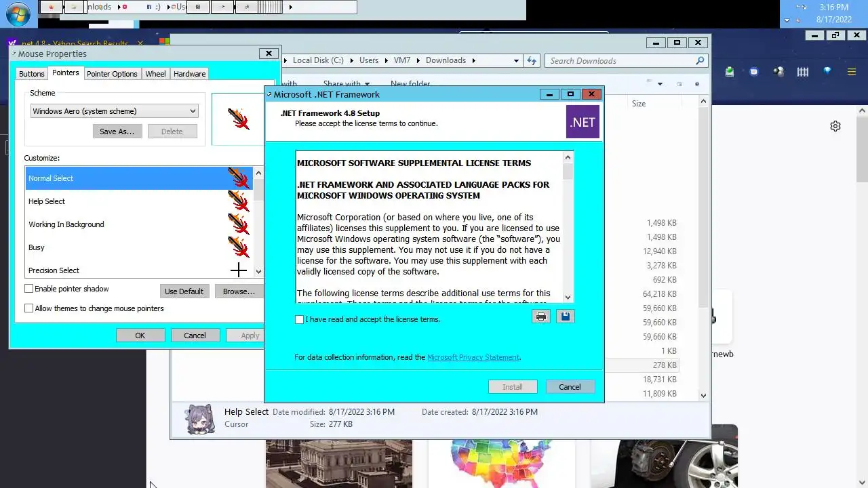Click the green download arrow toolbar icon
This screenshot has width=868, height=488.
coord(730,71)
